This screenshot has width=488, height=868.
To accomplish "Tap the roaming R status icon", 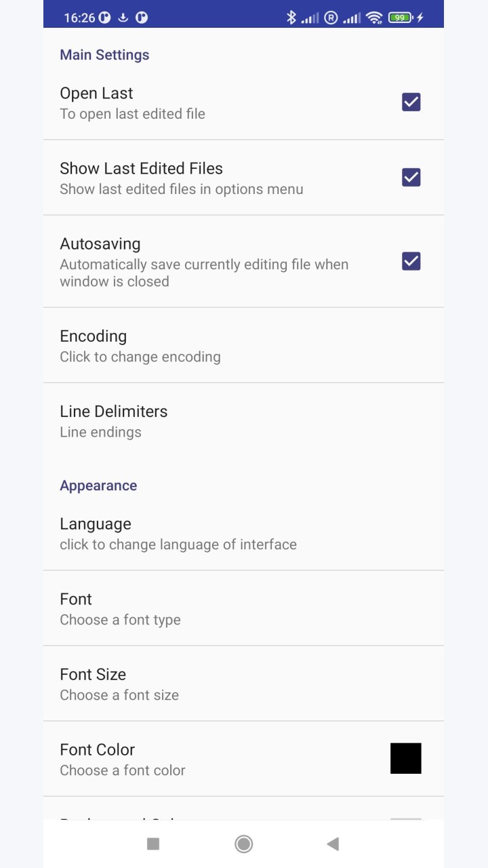I will [331, 18].
